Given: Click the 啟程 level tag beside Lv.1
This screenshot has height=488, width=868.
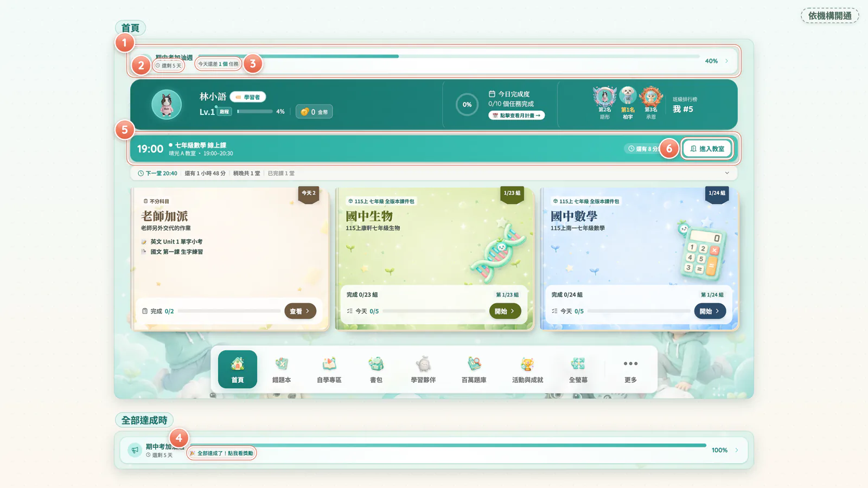Looking at the screenshot, I should tap(224, 112).
